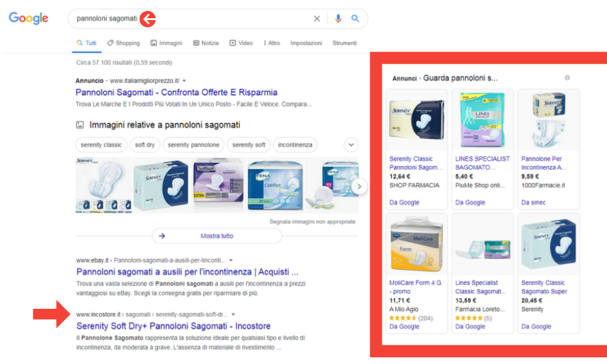Select the camera-style Video tab icon
This screenshot has height=364, width=607.
[x=232, y=43]
